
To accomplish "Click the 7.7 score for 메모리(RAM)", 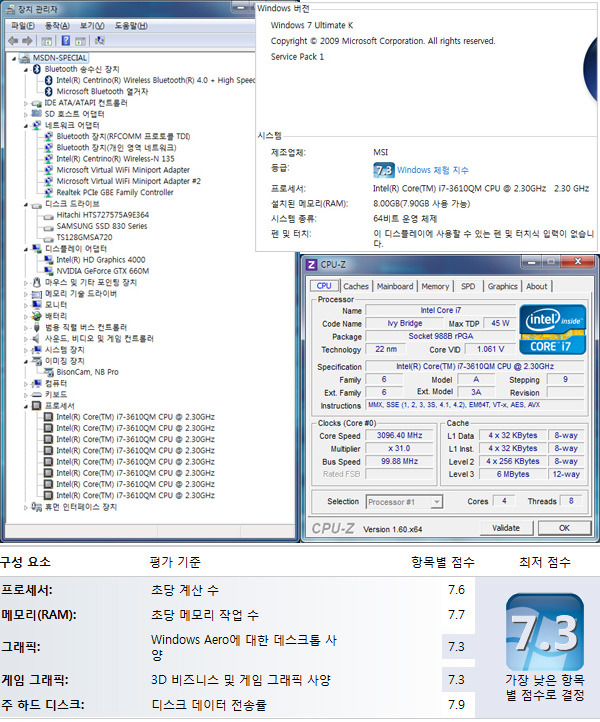I will point(456,615).
